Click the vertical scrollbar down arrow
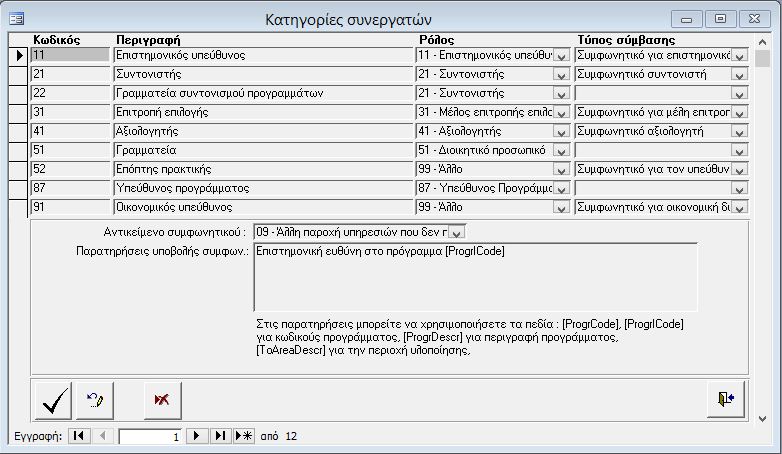This screenshot has height=454, width=782. click(763, 419)
